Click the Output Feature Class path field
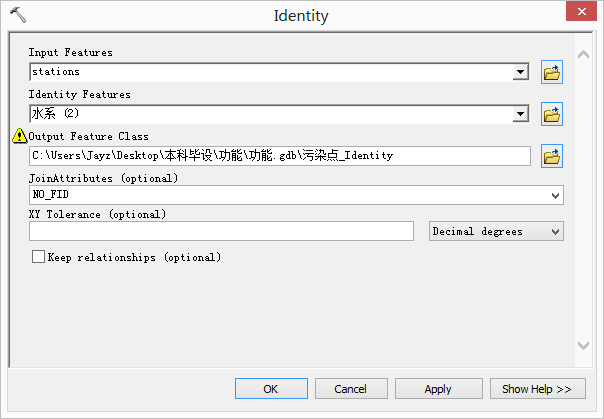This screenshot has width=604, height=419. point(280,156)
